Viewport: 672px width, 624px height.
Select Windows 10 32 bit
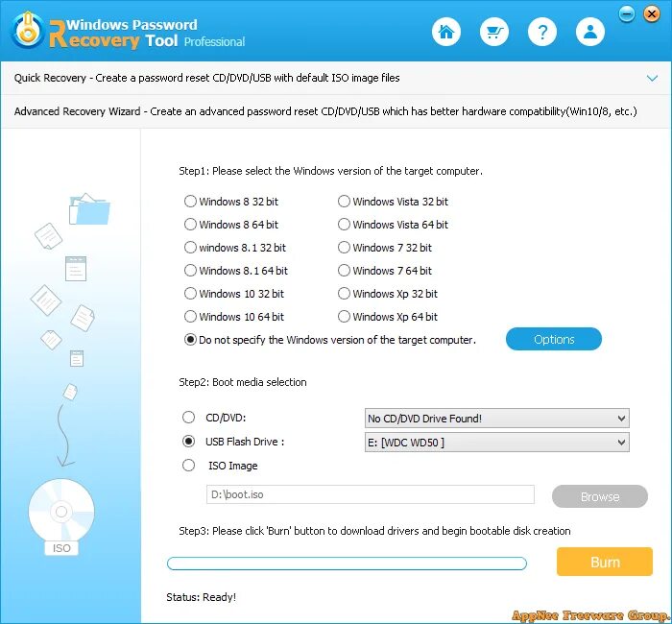point(234,294)
